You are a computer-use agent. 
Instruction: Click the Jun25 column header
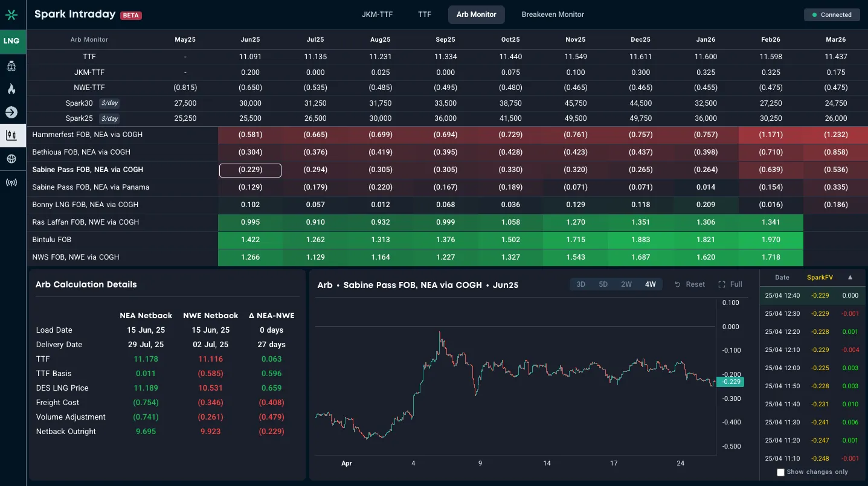(250, 39)
